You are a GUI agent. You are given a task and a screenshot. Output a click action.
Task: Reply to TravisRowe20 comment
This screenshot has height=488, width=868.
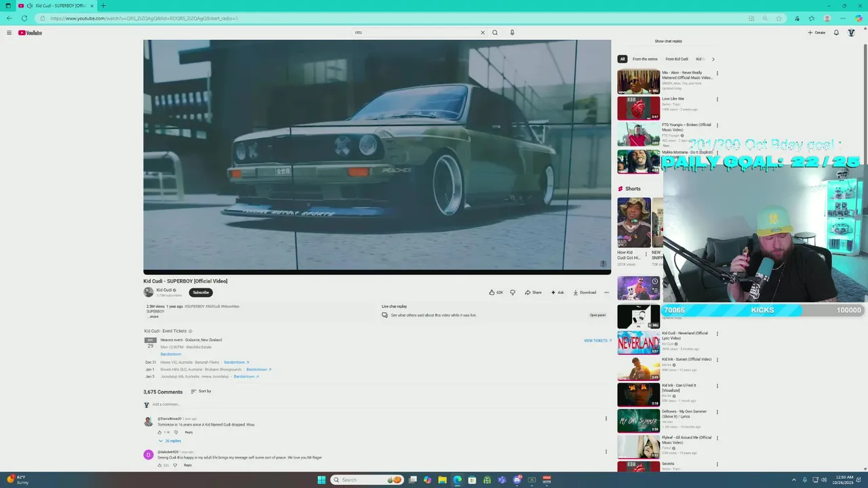(189, 432)
